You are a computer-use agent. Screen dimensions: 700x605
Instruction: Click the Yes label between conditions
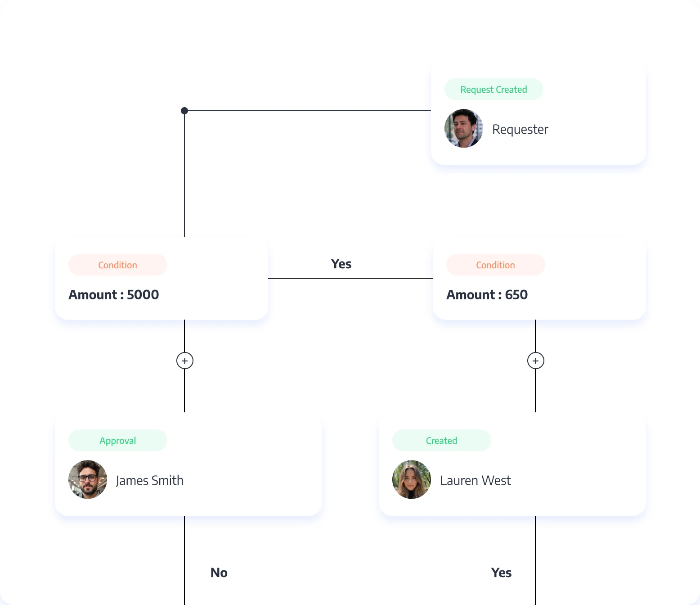[x=341, y=264]
